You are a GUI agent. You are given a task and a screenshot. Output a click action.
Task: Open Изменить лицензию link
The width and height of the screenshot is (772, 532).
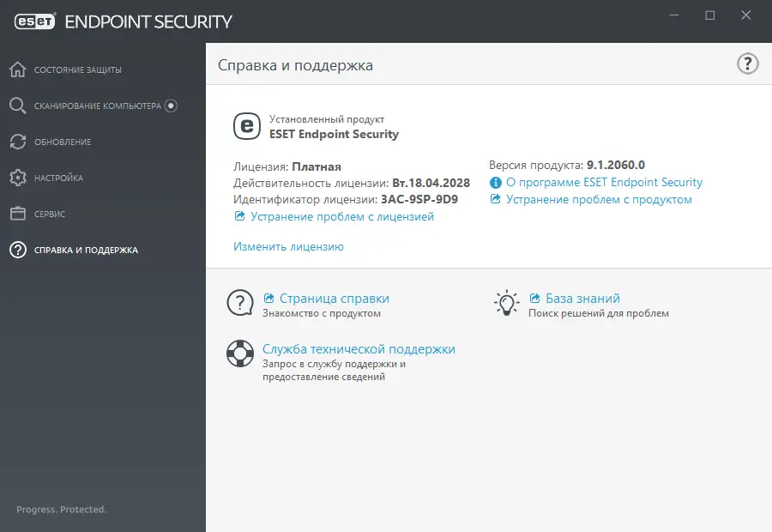click(x=288, y=247)
